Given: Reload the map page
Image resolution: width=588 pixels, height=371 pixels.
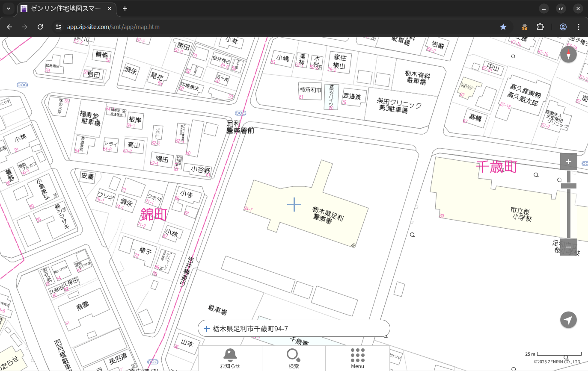Looking at the screenshot, I should coord(40,27).
